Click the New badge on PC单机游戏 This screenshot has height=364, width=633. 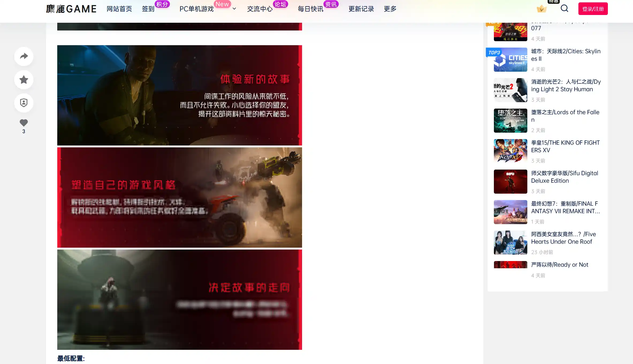tap(222, 4)
